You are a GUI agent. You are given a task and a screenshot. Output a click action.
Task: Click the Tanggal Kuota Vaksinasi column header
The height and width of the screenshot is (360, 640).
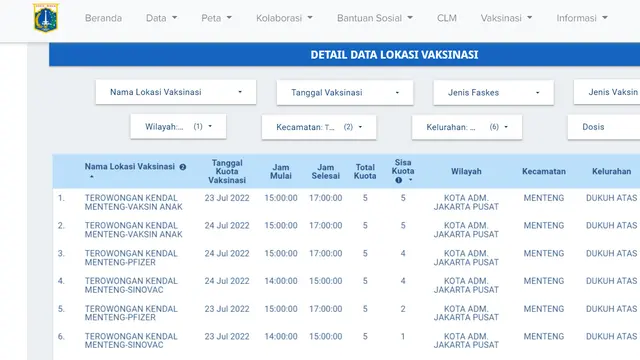tap(227, 171)
